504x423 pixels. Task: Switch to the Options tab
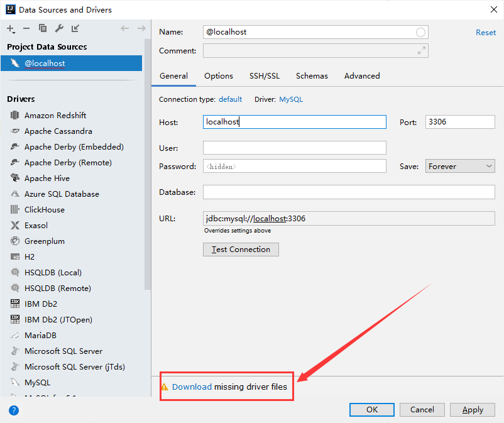[x=219, y=76]
